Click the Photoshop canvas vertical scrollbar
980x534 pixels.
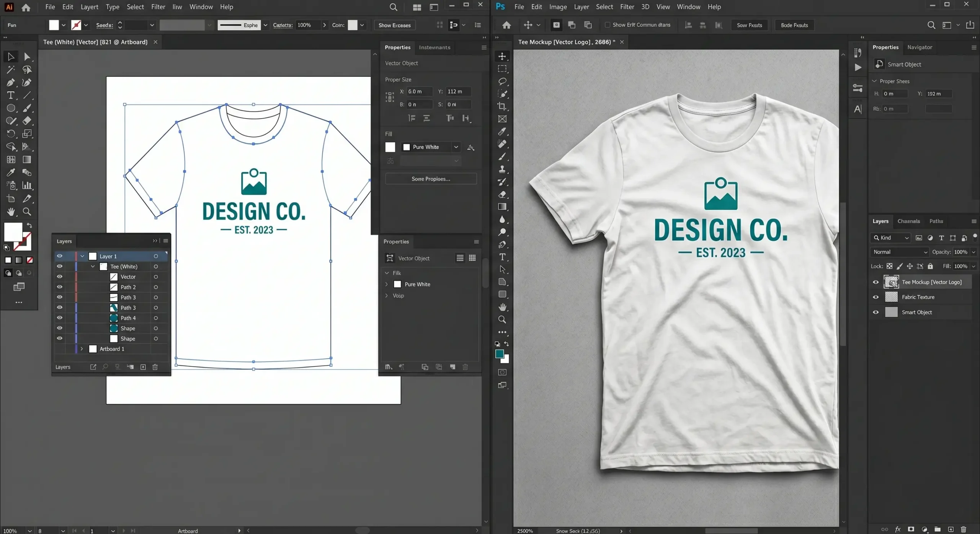pos(843,274)
